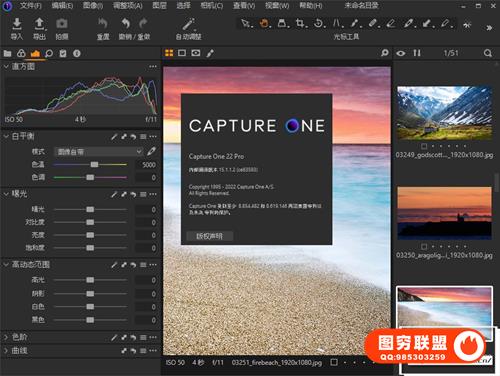The height and width of the screenshot is (376, 500).
Task: Toggle the eye icon above the browser
Action: click(401, 53)
